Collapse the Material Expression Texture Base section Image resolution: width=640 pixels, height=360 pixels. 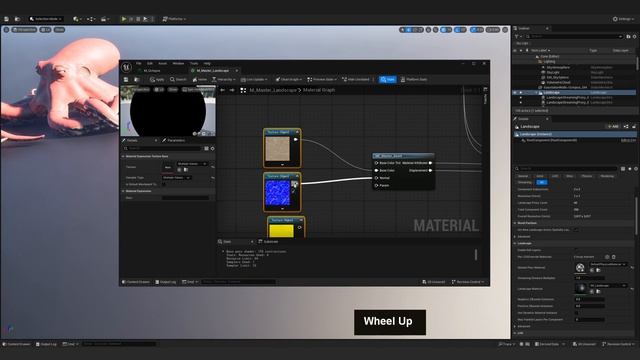[123, 156]
